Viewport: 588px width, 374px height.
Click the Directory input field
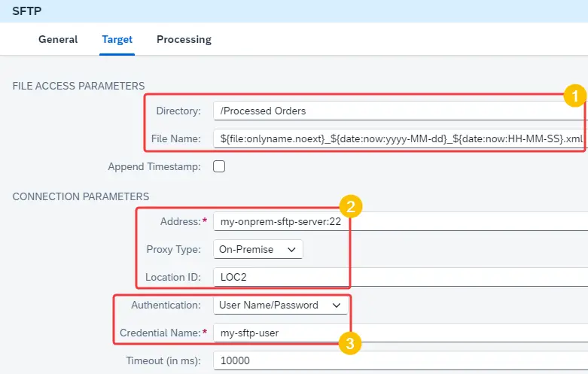401,111
